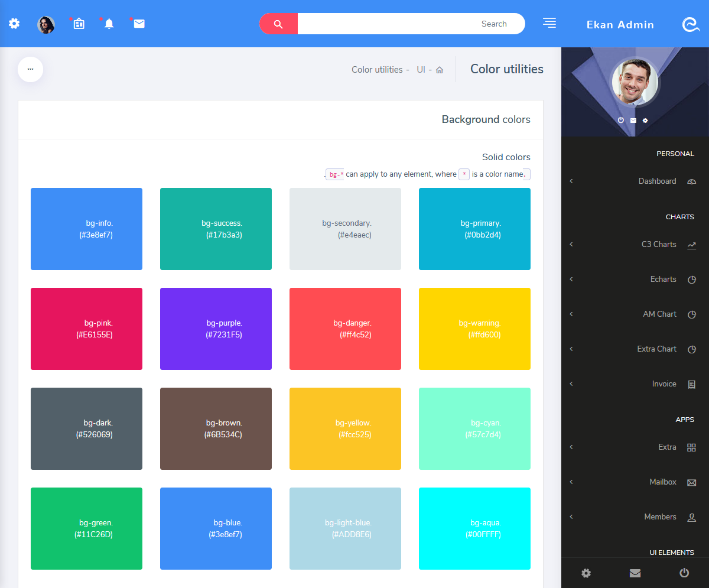
Task: Expand the Mailbox sidebar item
Action: pyautogui.click(x=662, y=482)
